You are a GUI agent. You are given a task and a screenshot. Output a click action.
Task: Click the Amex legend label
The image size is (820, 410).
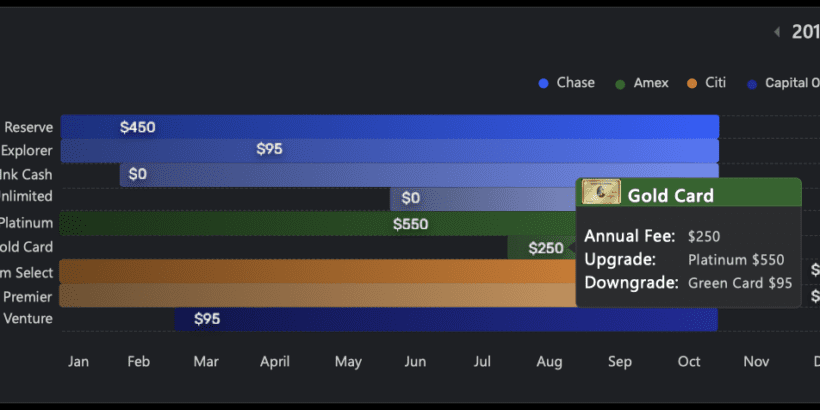click(x=651, y=83)
